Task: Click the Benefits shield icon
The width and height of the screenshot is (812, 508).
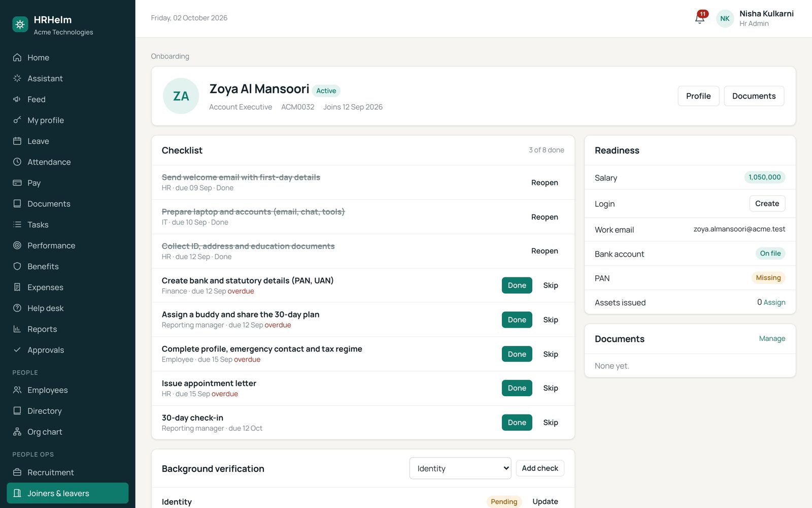Action: tap(17, 266)
